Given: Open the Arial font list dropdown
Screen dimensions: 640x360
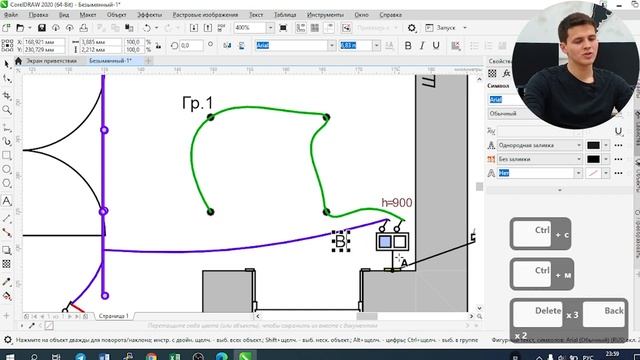Looking at the screenshot, I should (332, 45).
